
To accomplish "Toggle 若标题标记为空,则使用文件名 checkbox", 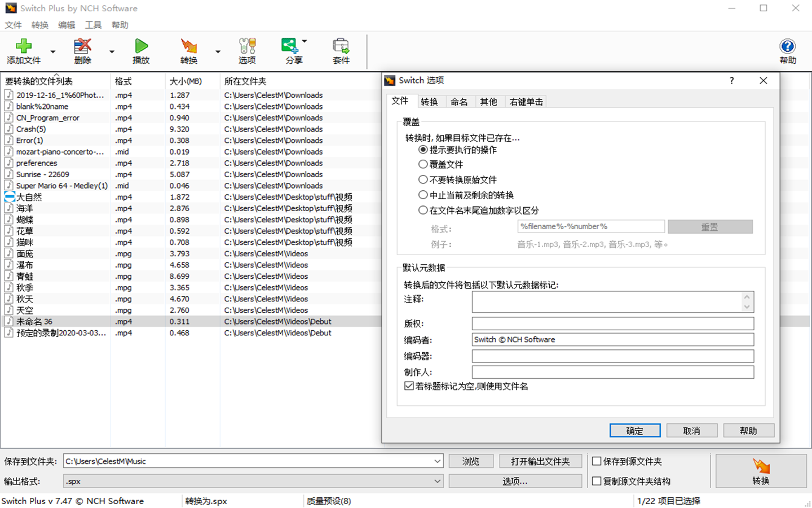I will coord(409,386).
